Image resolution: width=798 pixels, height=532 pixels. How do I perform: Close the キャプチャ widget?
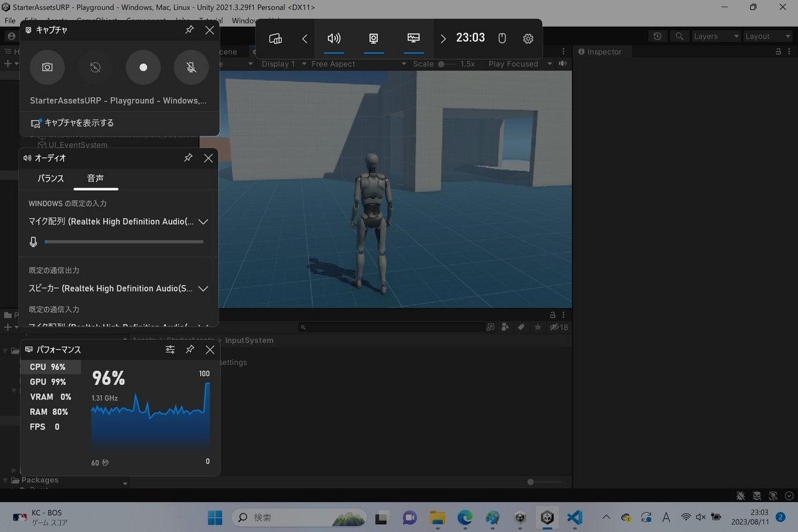(209, 30)
